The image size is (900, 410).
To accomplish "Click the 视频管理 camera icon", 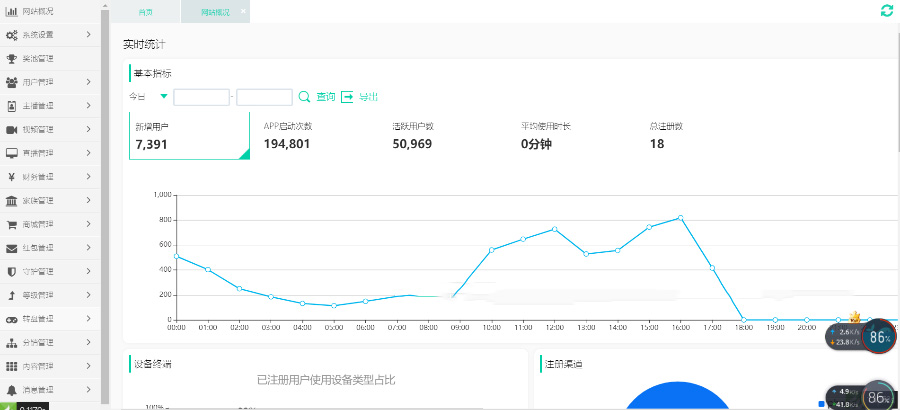I will (x=11, y=130).
